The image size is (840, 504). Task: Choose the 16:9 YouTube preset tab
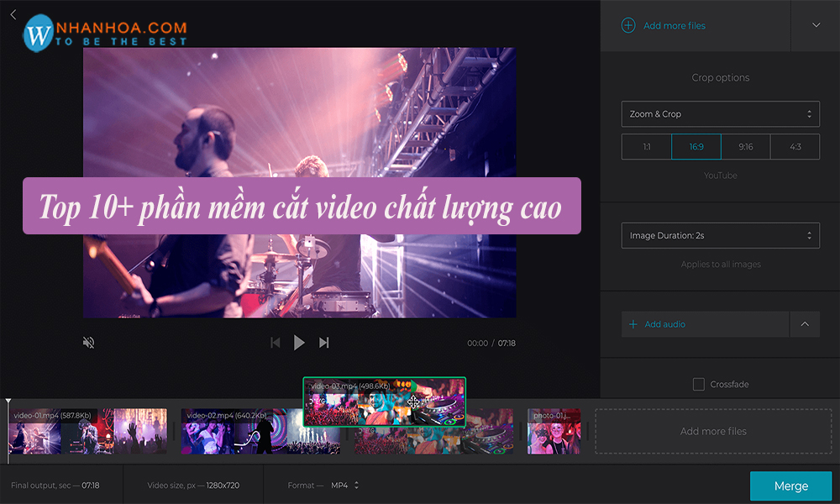tap(696, 145)
